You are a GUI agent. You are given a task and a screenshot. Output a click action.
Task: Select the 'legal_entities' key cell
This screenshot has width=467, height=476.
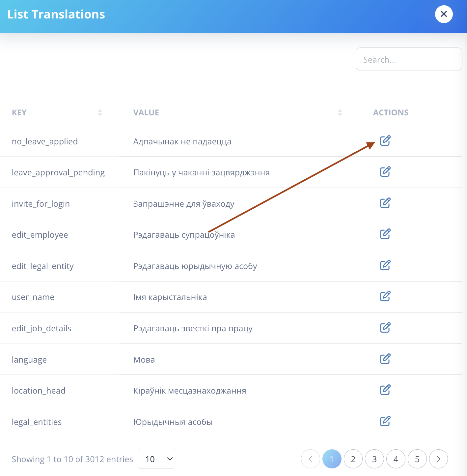coord(37,422)
